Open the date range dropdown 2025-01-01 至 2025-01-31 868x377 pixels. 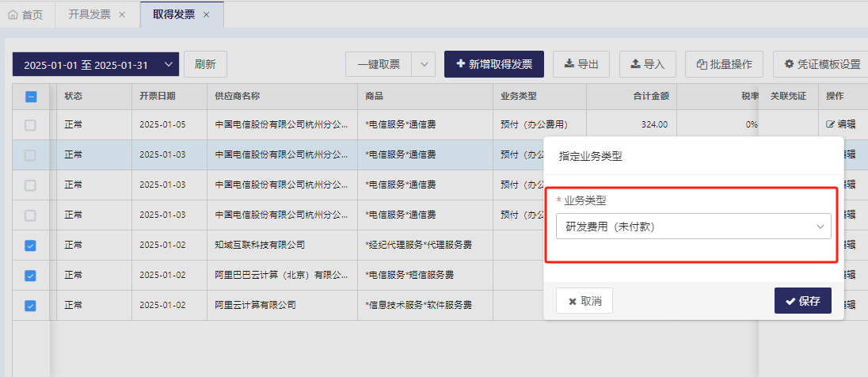(x=96, y=64)
